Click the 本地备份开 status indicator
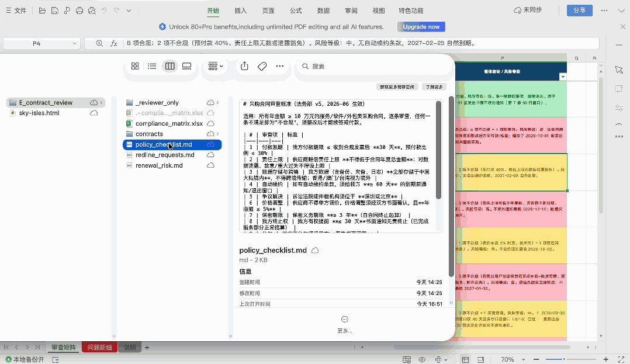Viewport: 630px width, 364px height. click(25, 359)
